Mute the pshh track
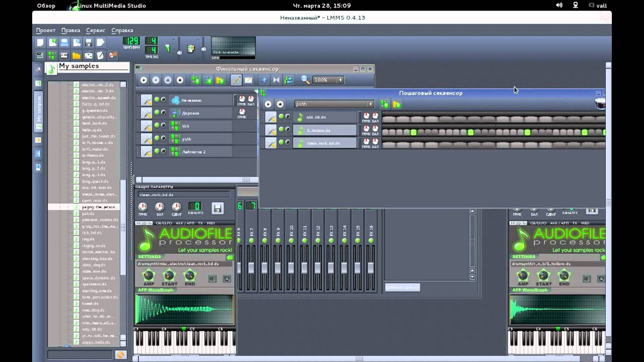This screenshot has width=644, height=362. [156, 138]
